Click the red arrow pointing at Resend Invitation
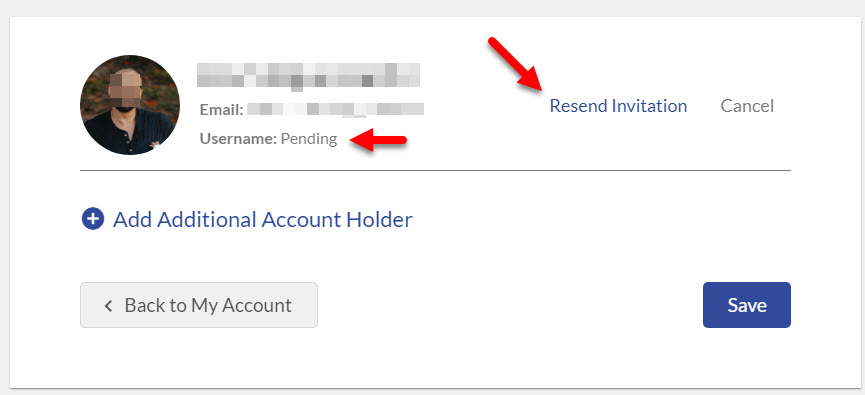Screen dimensions: 865x395 tap(516, 63)
